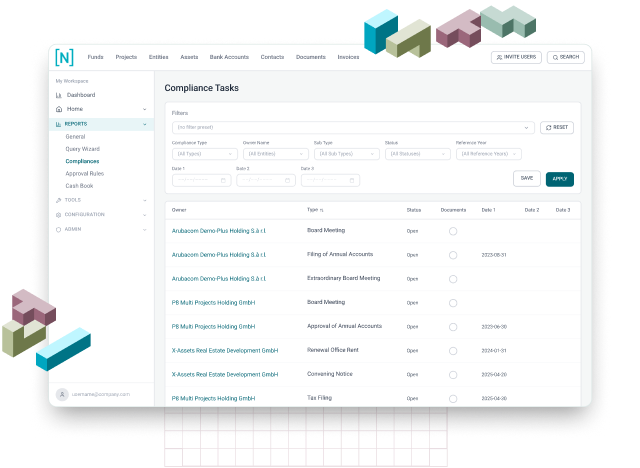Viewport: 640px width, 468px height.
Task: Open the Funds menu
Action: click(96, 57)
